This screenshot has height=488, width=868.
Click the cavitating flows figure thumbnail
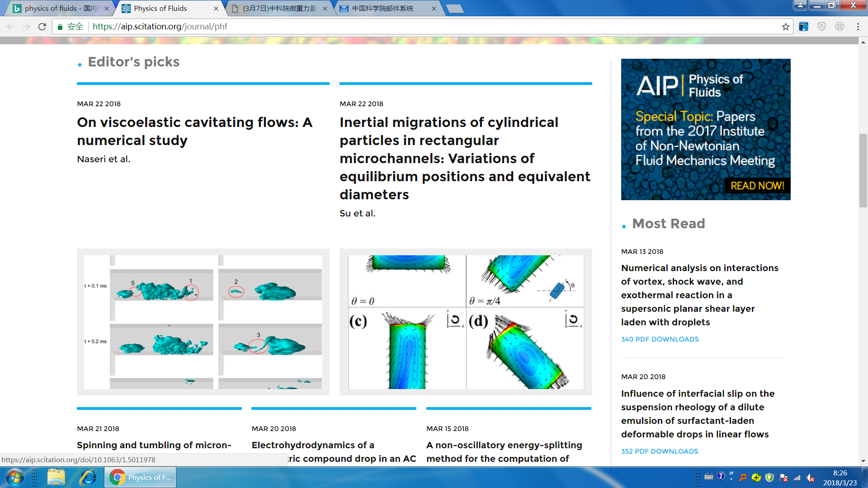click(x=203, y=322)
